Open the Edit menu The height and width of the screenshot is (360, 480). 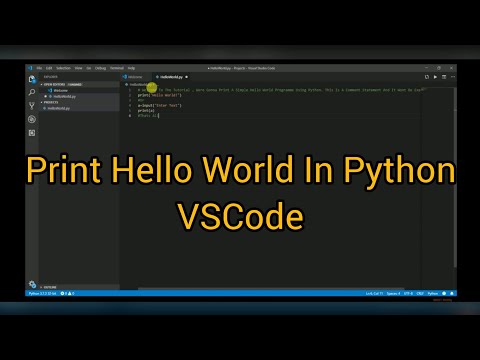click(49, 68)
